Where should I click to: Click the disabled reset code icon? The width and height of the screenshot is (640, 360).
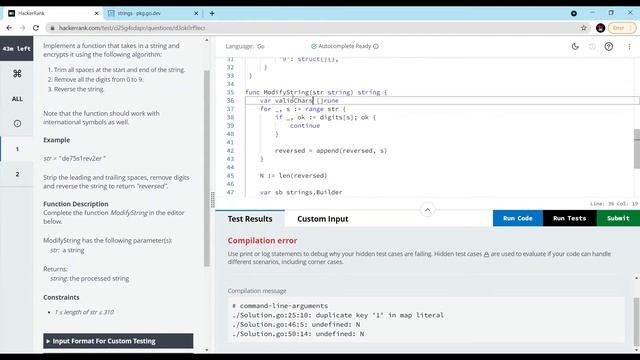point(592,46)
